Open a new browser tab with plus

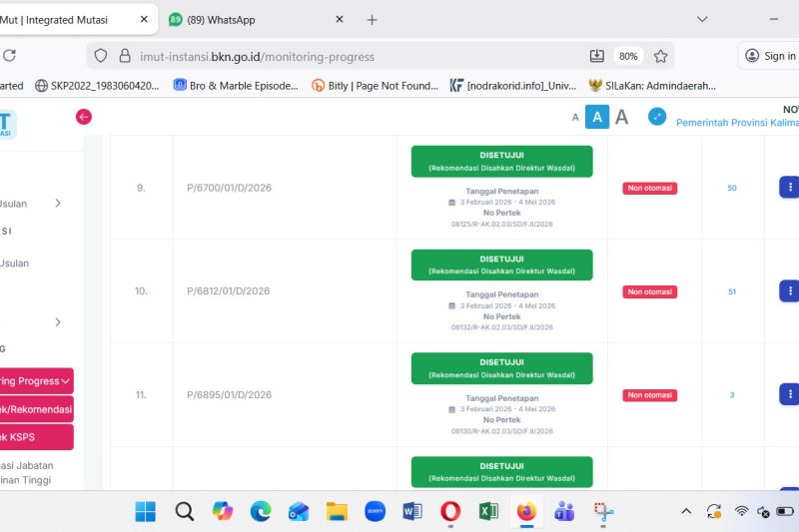tap(372, 20)
